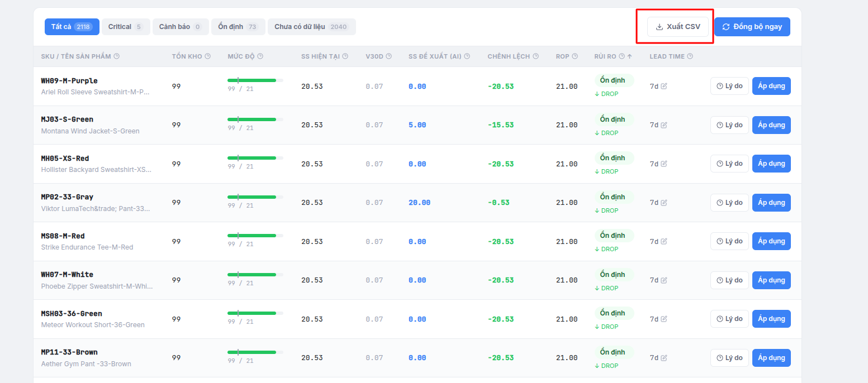Apply MP02-33-Gray suggestion via Áp dụng
Screen dimensions: 868x383
771,203
